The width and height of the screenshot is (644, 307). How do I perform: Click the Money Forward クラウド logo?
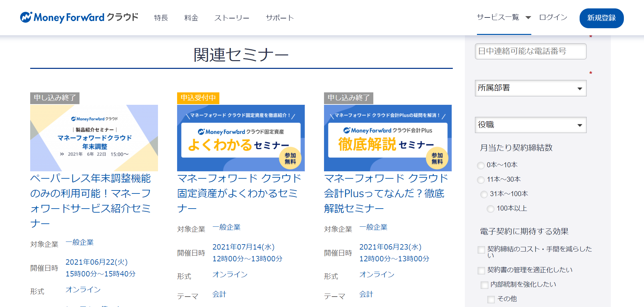(x=79, y=17)
